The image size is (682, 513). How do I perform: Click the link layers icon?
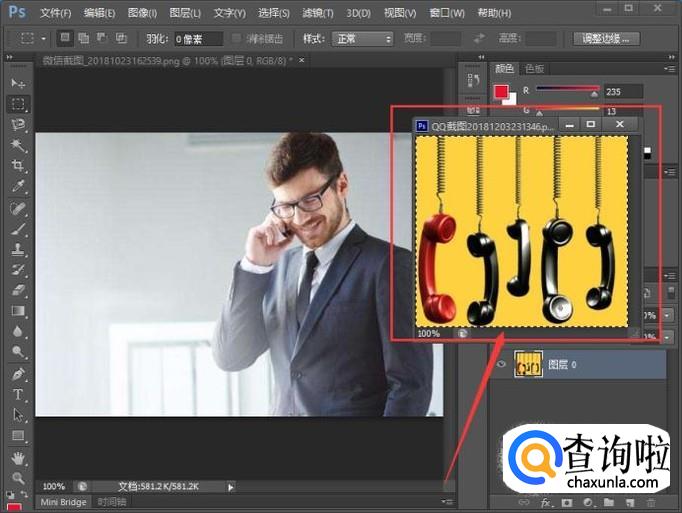click(x=524, y=503)
